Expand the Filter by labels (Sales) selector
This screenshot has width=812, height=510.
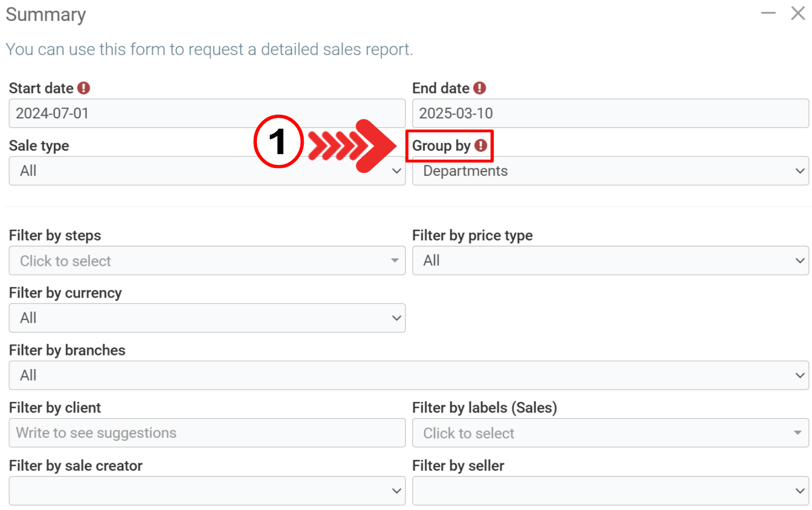610,433
